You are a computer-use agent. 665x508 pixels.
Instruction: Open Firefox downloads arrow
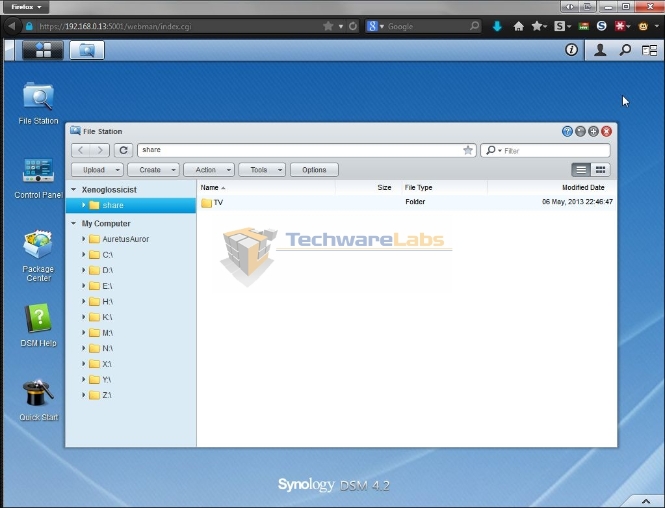click(x=497, y=26)
